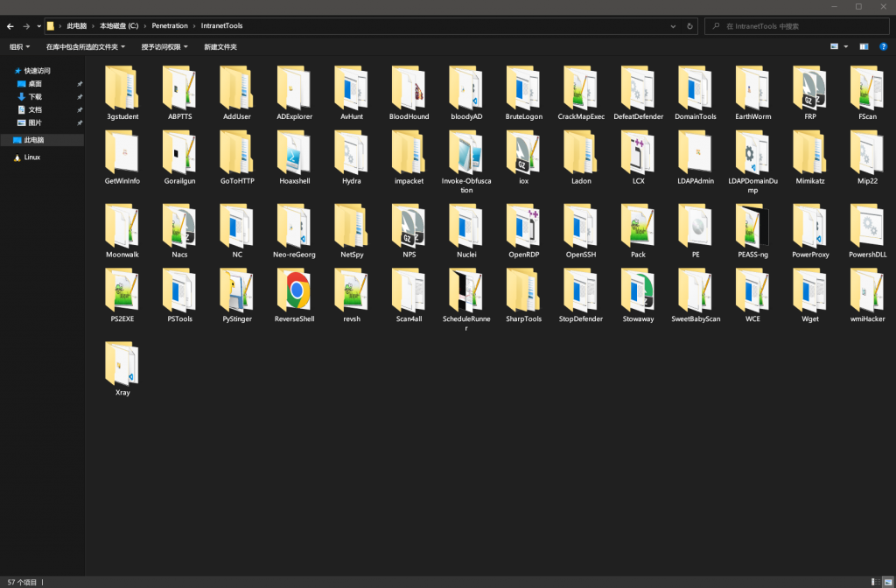Screen dimensions: 896x588
Task: Select the impacket folder
Action: pyautogui.click(x=409, y=157)
